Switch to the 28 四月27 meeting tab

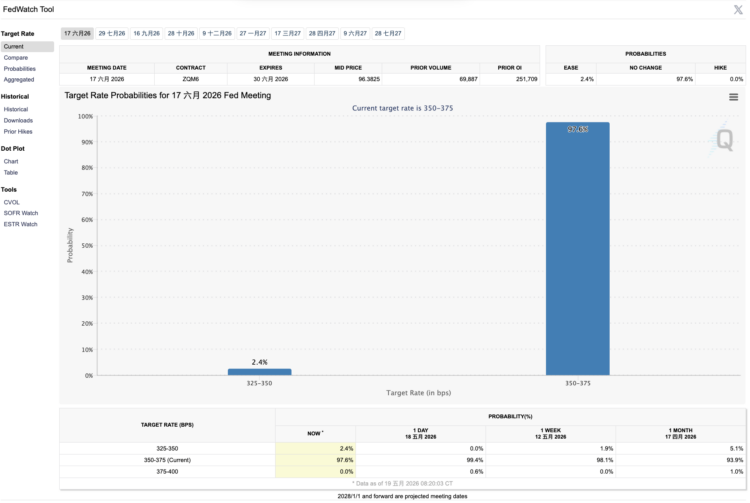[x=322, y=33]
